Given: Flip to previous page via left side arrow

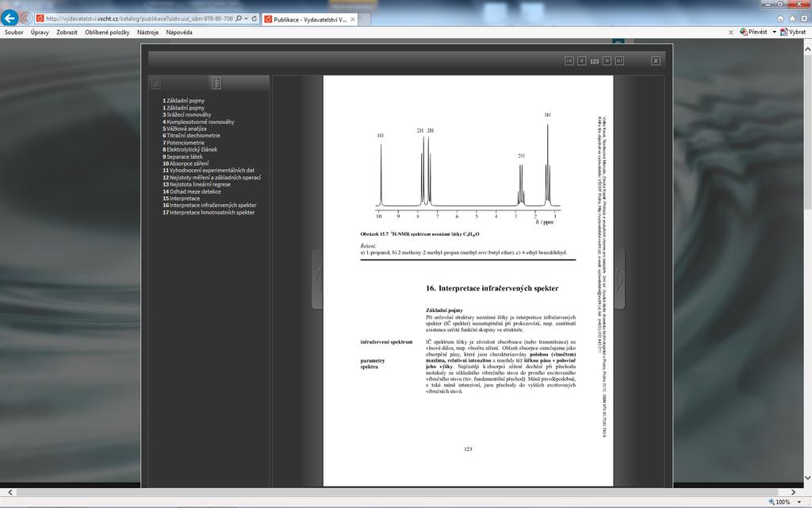Looking at the screenshot, I should tap(317, 279).
